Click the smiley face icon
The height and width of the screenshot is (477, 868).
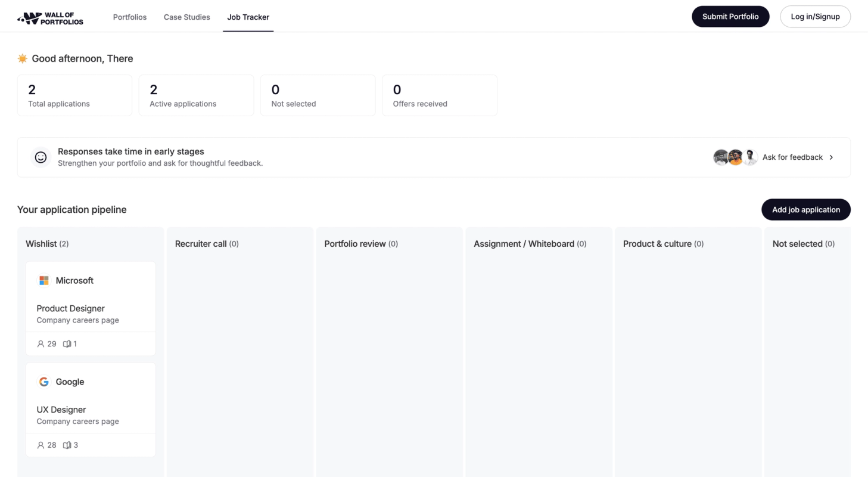click(x=41, y=157)
